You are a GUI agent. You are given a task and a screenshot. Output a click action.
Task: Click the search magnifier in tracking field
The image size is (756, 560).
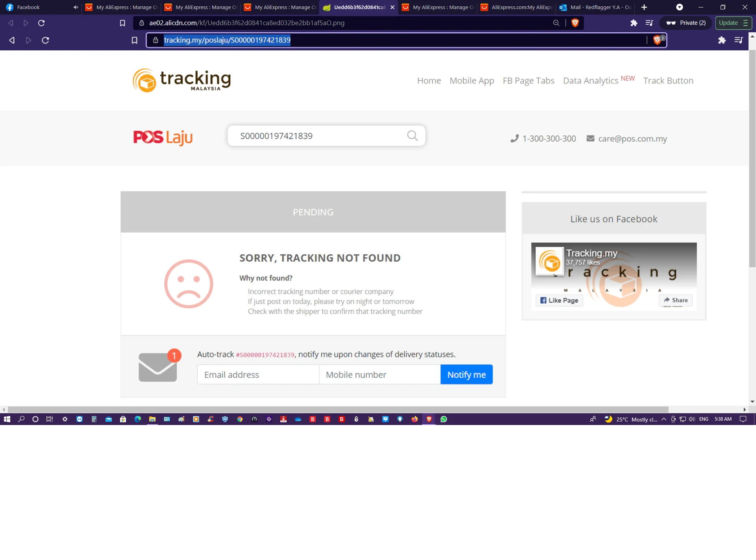click(x=412, y=136)
